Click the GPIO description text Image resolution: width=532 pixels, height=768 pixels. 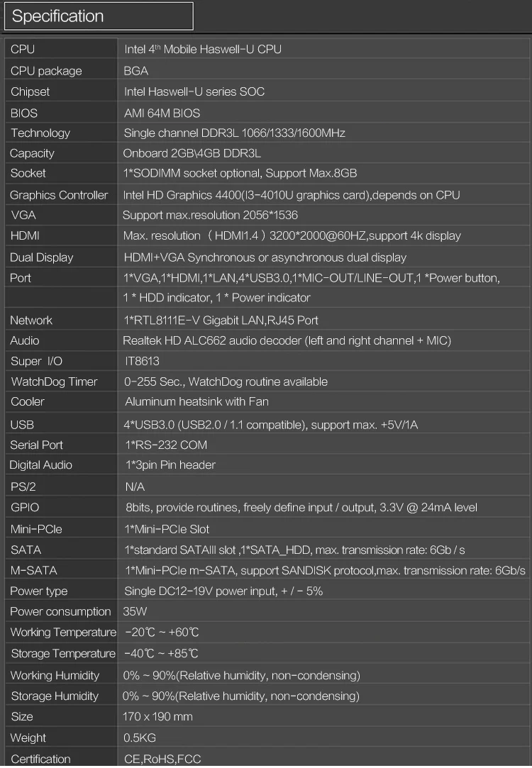(301, 508)
